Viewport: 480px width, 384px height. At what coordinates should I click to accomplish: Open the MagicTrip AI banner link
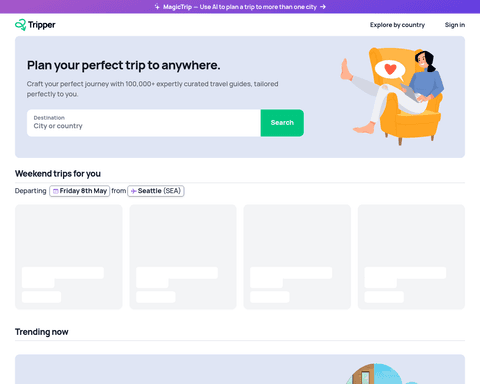click(x=240, y=7)
